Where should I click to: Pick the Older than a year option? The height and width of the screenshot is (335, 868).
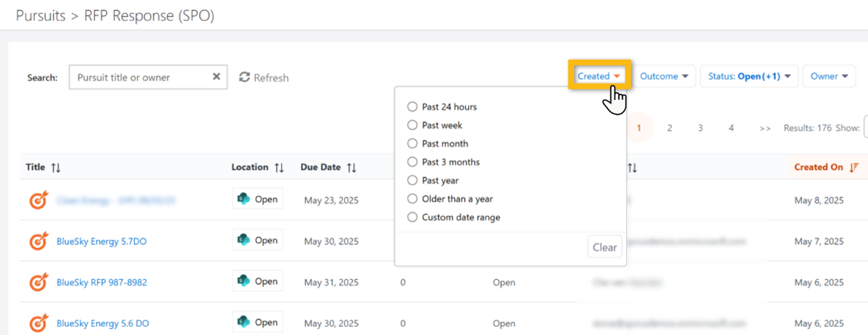coord(412,199)
